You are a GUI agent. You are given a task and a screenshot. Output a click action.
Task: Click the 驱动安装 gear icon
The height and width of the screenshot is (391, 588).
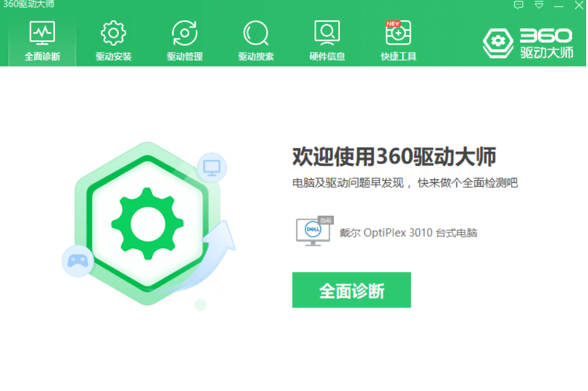pos(112,31)
